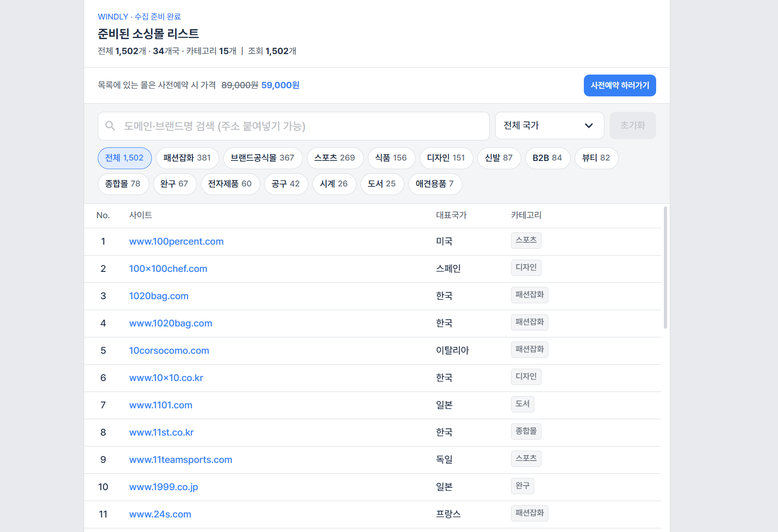Choose the 신발 87 filter chip

click(x=499, y=158)
